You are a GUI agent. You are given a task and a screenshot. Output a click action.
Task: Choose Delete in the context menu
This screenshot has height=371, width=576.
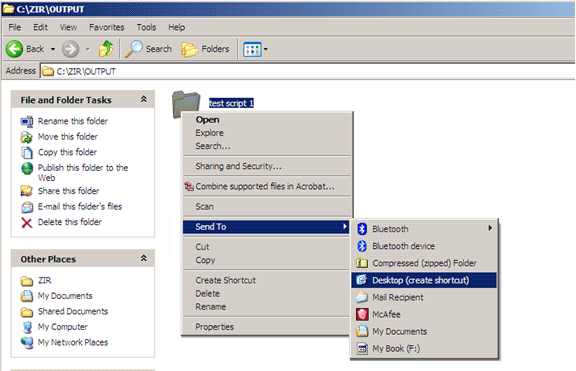click(x=266, y=294)
